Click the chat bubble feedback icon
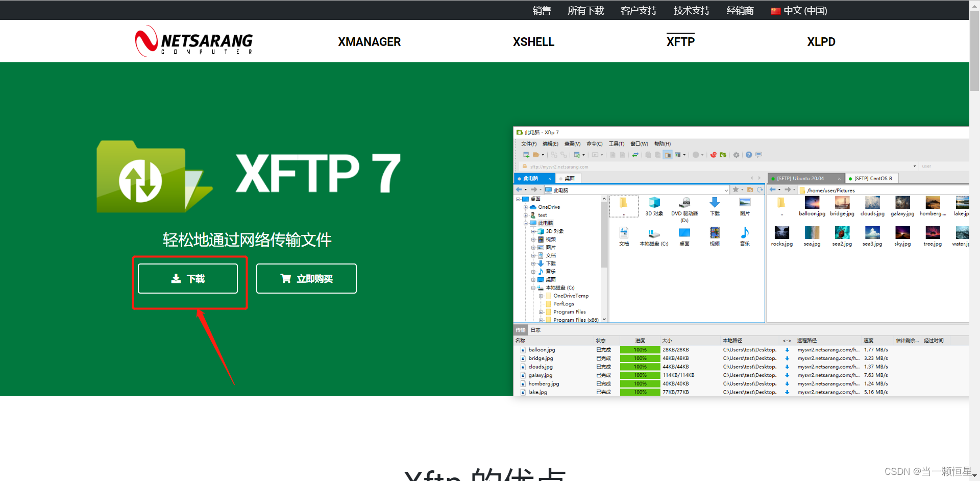The width and height of the screenshot is (980, 481). [758, 155]
